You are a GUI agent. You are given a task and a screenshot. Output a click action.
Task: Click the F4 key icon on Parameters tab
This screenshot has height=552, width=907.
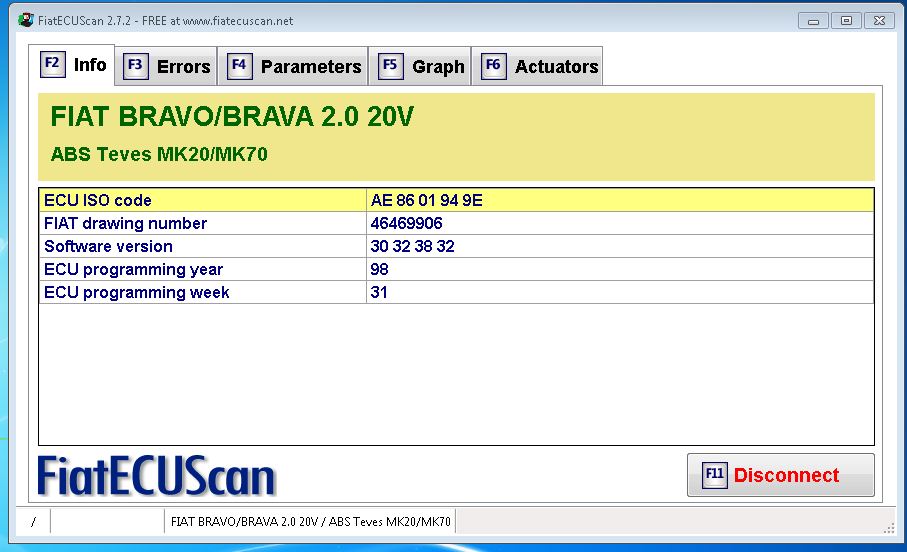pyautogui.click(x=239, y=66)
